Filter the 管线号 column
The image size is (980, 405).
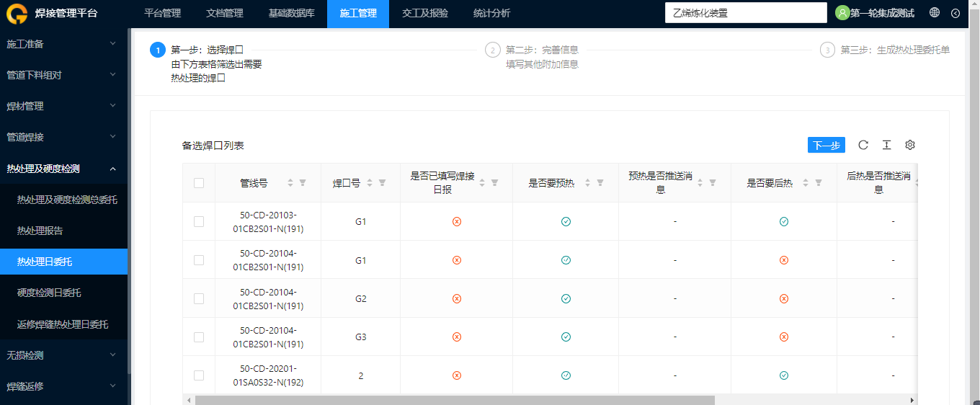(x=303, y=183)
